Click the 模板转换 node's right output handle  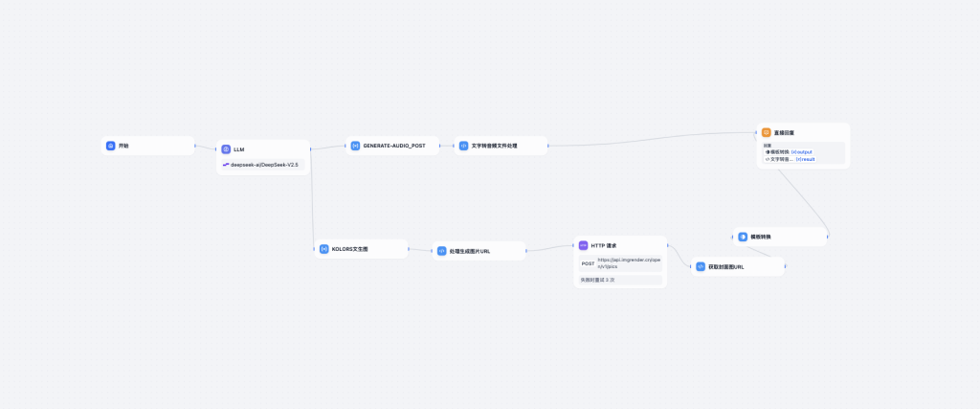pos(828,237)
